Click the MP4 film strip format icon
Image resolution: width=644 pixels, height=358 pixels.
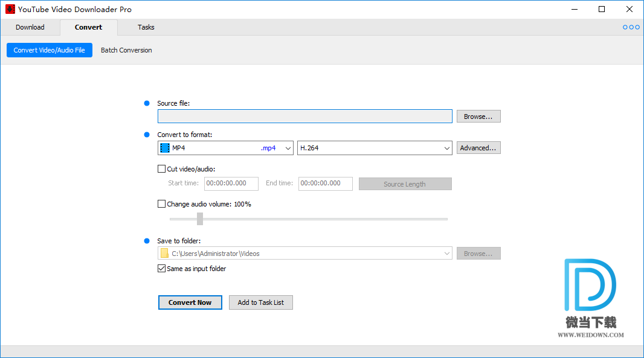165,148
